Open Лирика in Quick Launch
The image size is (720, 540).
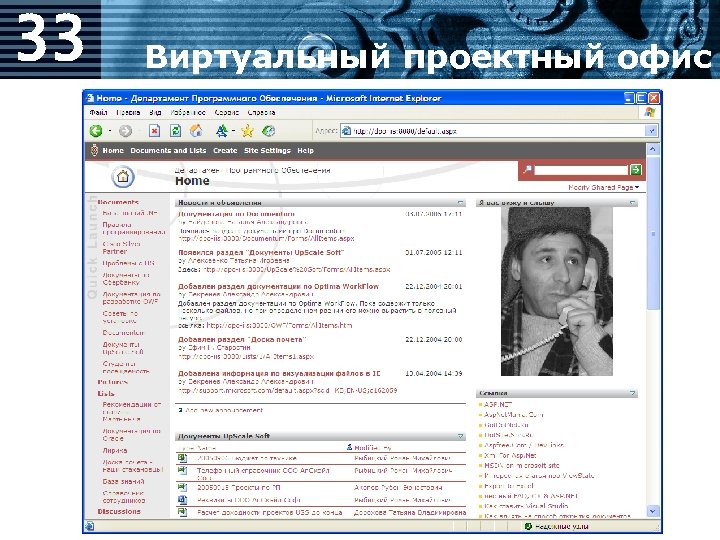[115, 451]
